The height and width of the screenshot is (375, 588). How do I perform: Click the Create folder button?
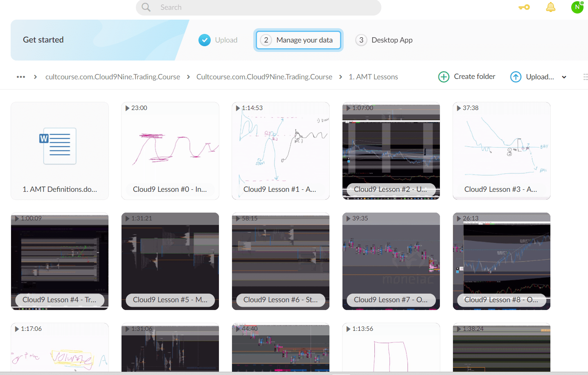467,77
